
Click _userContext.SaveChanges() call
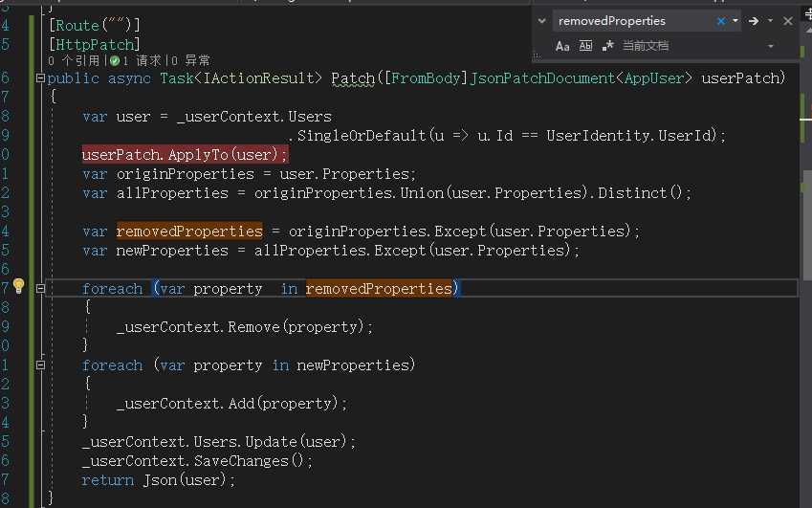197,461
